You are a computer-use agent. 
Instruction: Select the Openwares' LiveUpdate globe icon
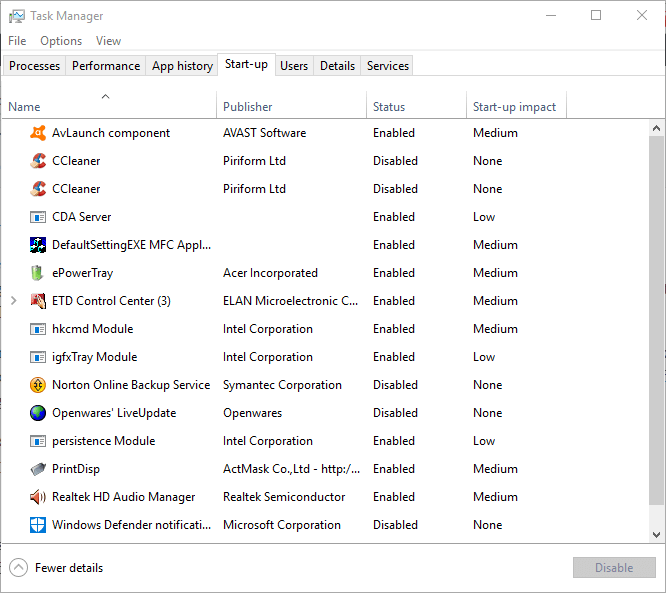38,413
